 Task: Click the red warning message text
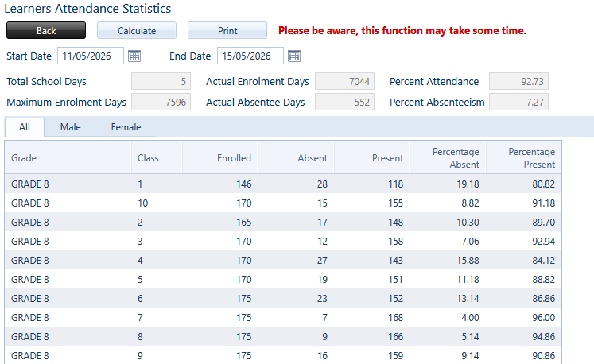pos(402,30)
